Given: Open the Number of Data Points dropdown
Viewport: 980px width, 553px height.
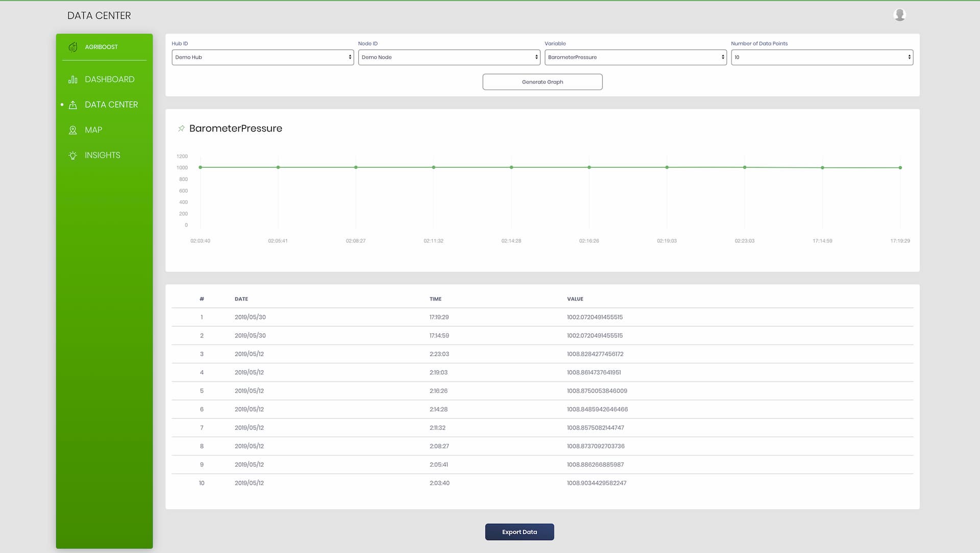Looking at the screenshot, I should pyautogui.click(x=822, y=57).
